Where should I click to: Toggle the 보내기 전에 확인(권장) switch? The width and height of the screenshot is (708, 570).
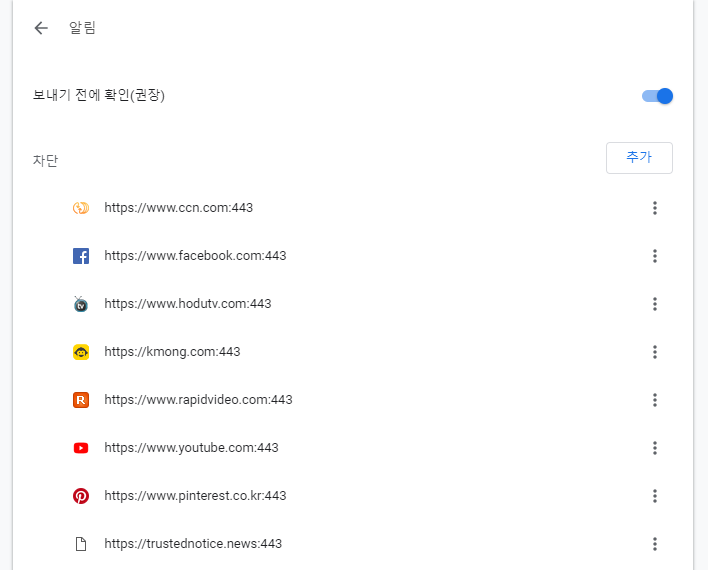click(x=657, y=96)
